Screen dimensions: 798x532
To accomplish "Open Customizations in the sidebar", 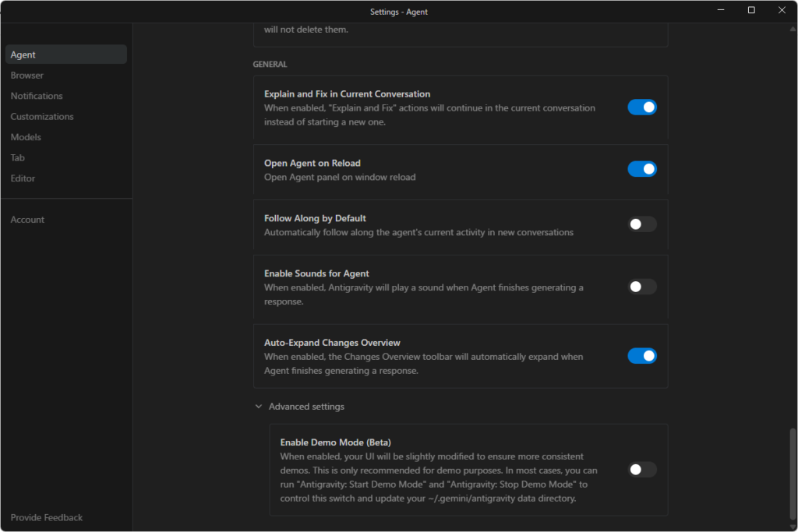I will tap(42, 117).
